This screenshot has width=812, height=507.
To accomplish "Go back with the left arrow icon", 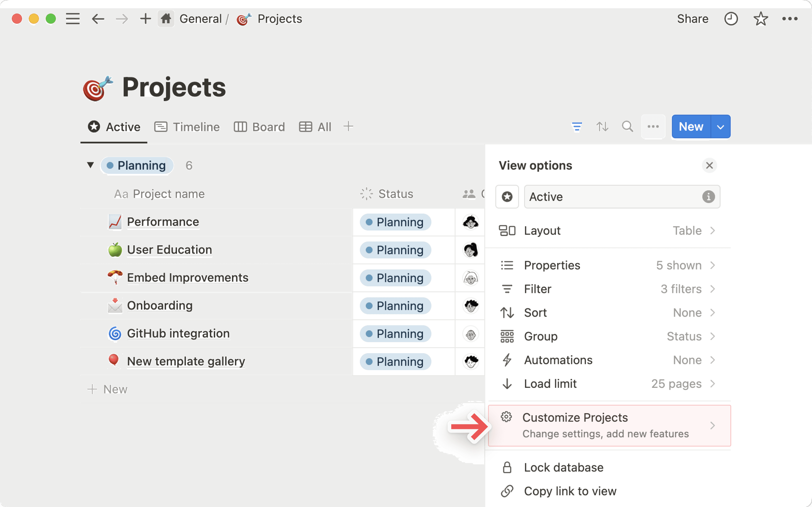I will coord(98,19).
